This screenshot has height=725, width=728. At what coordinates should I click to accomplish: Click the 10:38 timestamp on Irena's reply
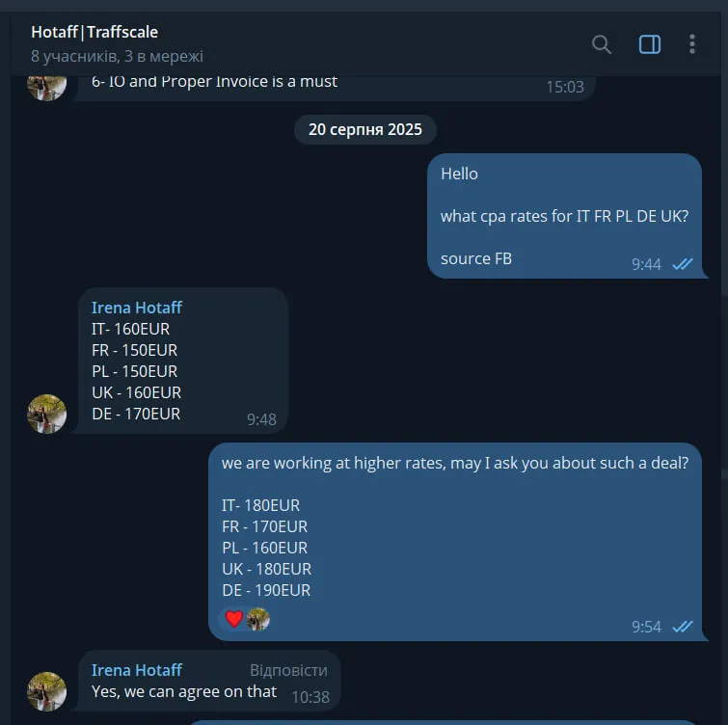[310, 695]
